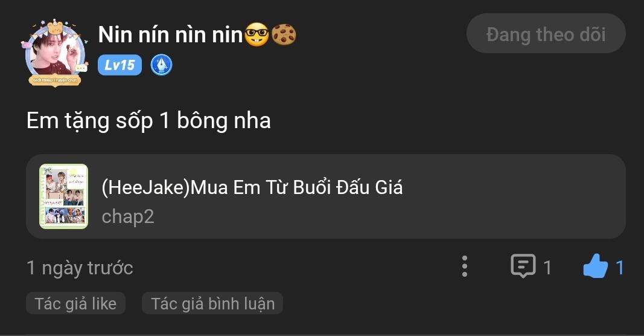Open the story "(HeeJake)Mua Em Từ Buổi Đấu Giá"
The image size is (644, 336).
click(252, 187)
